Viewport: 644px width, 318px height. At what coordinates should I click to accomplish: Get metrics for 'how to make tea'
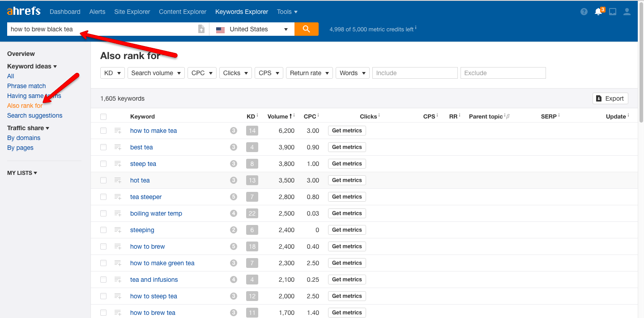347,131
